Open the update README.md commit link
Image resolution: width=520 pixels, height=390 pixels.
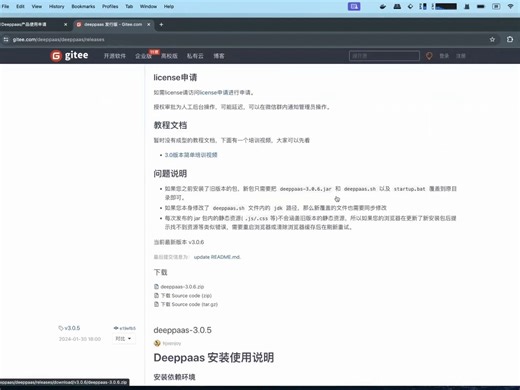pos(217,257)
